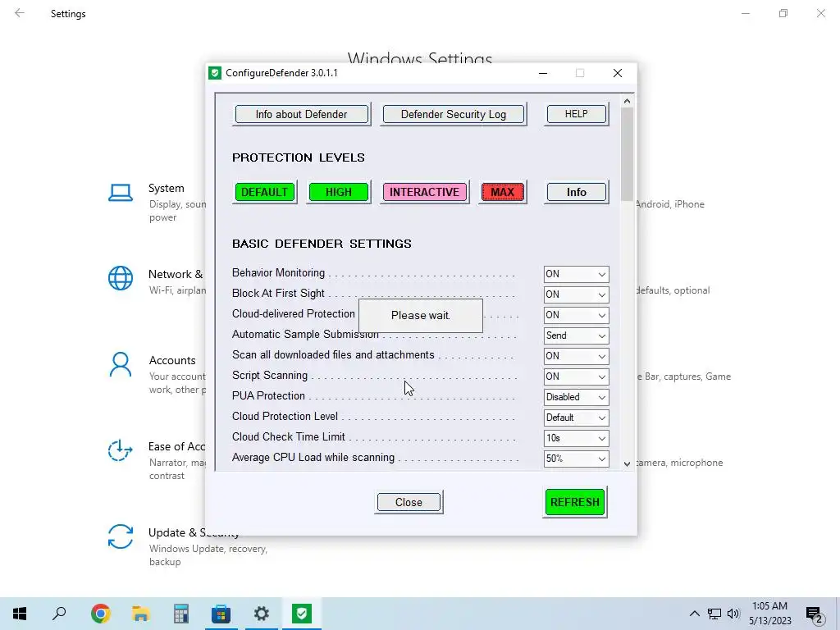The width and height of the screenshot is (840, 630).
Task: Open the Cloud Protection Level dropdown
Action: [577, 418]
